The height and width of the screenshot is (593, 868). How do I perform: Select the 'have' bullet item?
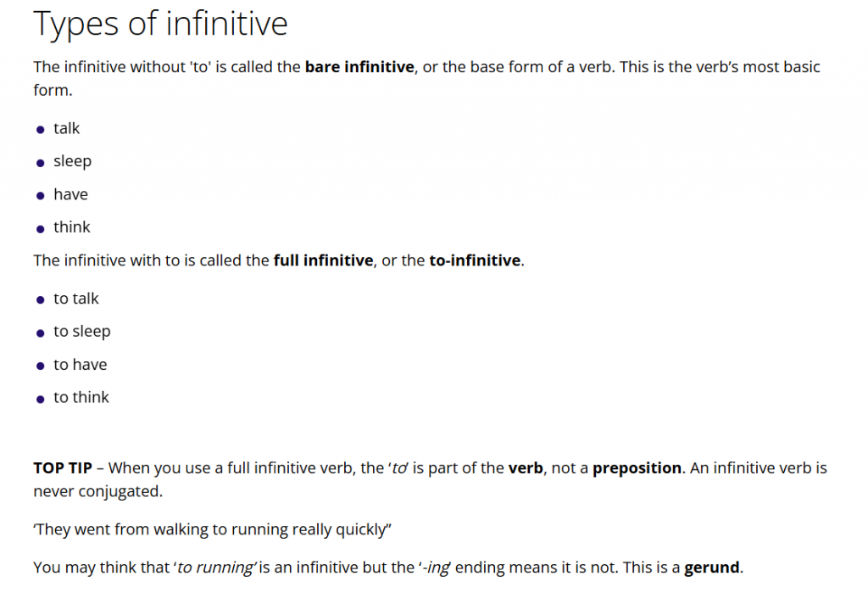[71, 194]
